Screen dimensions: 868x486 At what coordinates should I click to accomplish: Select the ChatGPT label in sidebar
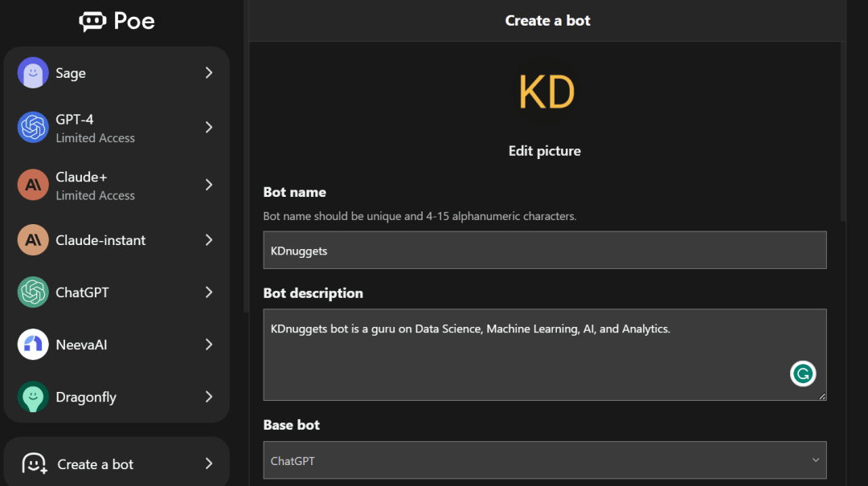[x=82, y=292]
